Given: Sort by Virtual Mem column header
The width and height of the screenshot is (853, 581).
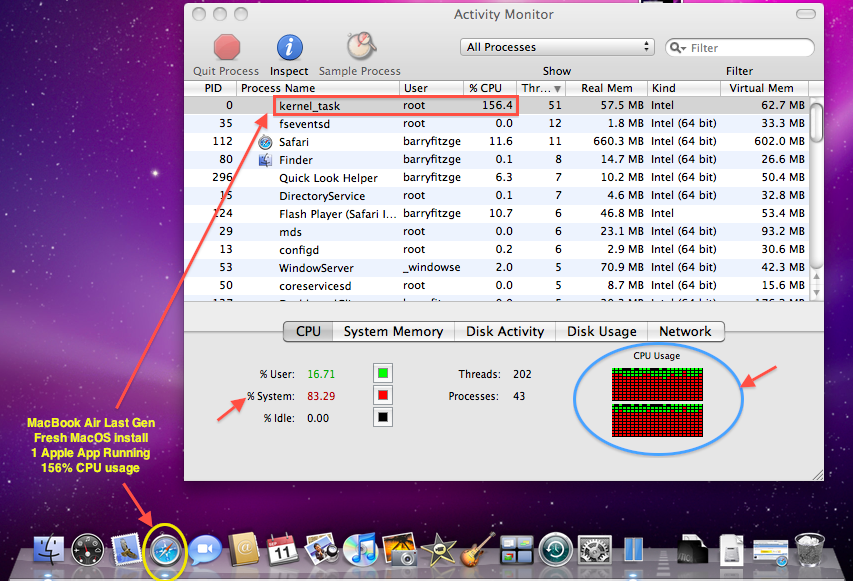Looking at the screenshot, I should pos(764,88).
